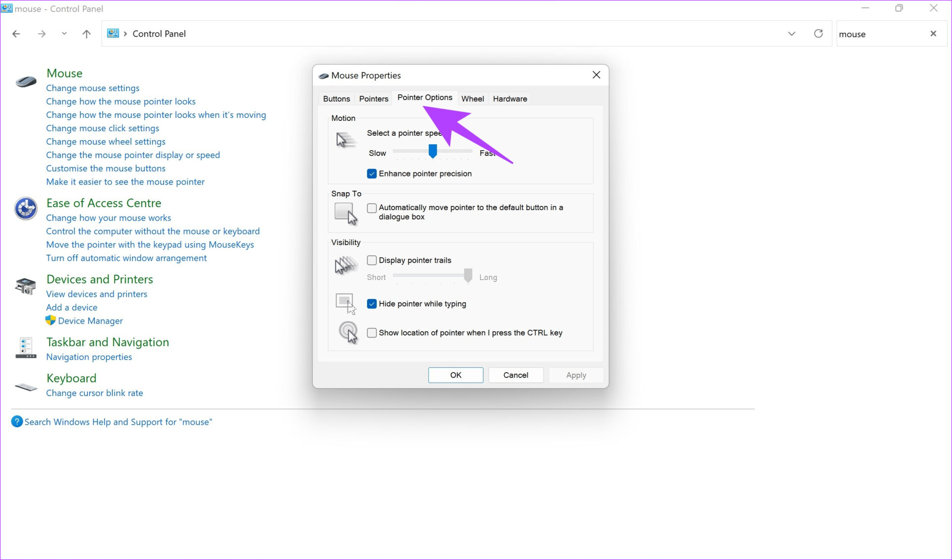The height and width of the screenshot is (560, 952).
Task: Open View devices and printers link
Action: [x=97, y=294]
